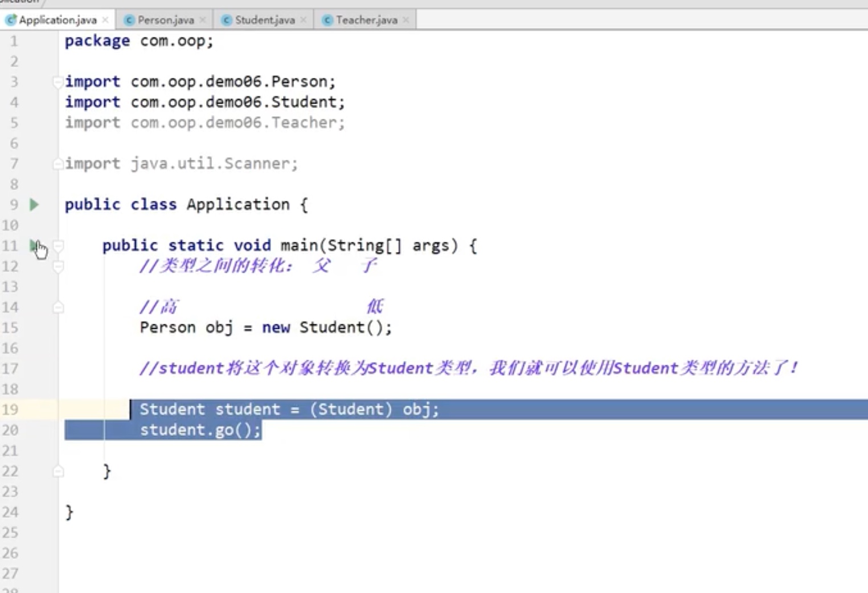Close the Student.java editor tab
868x593 pixels.
(304, 20)
